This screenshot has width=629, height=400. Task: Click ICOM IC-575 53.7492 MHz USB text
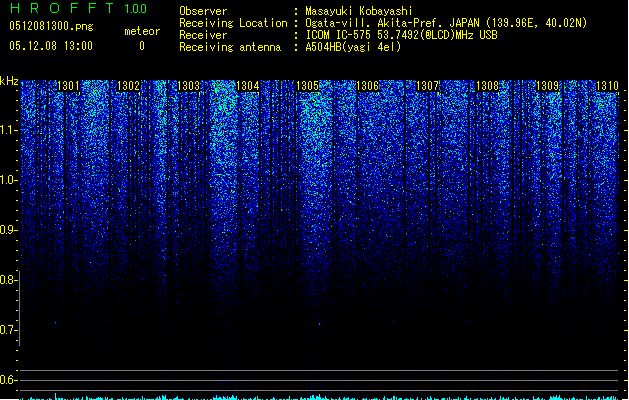(x=402, y=35)
